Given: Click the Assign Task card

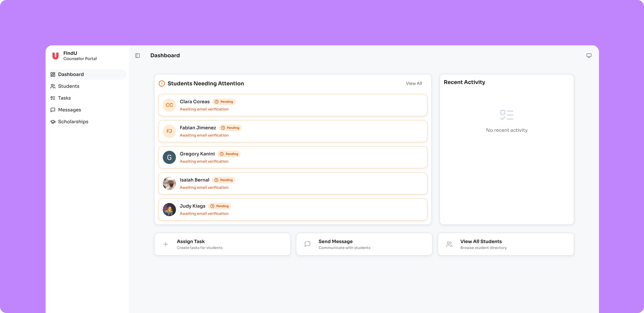Looking at the screenshot, I should (x=222, y=244).
